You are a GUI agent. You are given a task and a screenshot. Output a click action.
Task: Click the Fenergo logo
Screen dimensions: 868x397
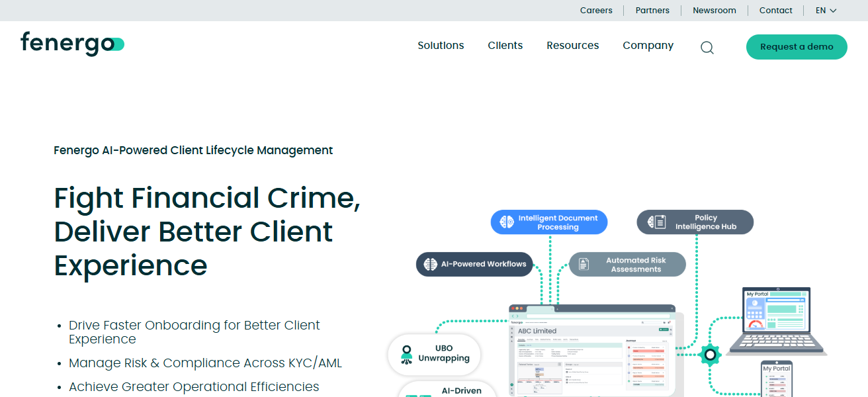[x=72, y=44]
